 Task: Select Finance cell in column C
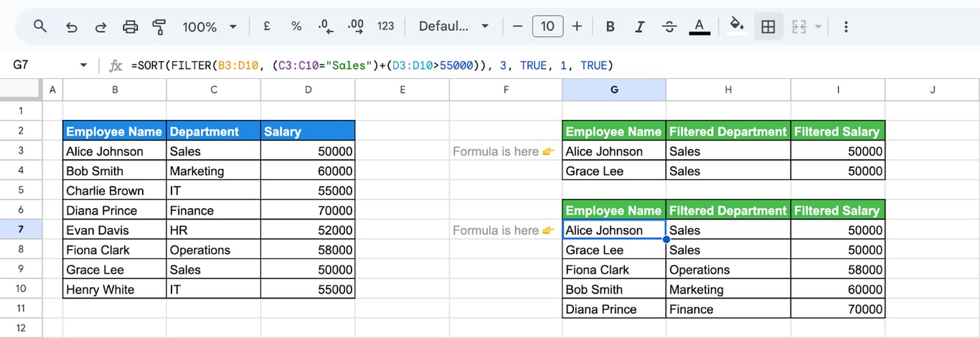pos(214,210)
